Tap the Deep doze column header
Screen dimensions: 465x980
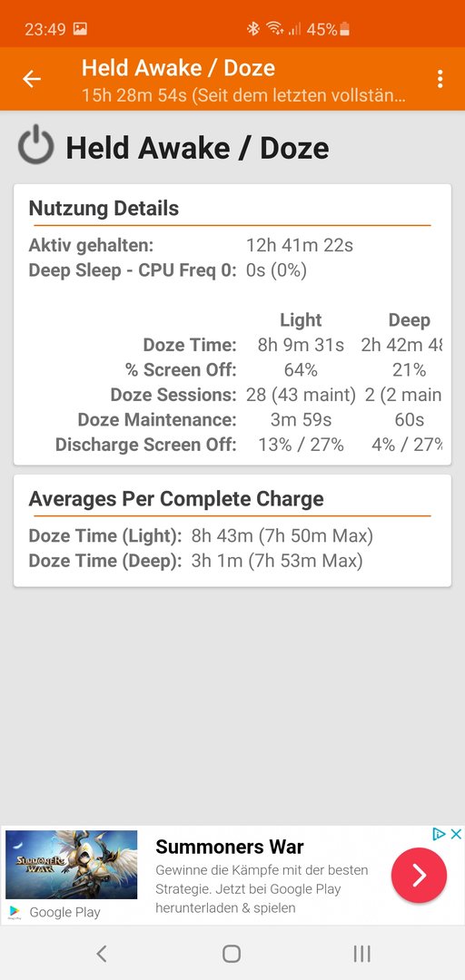point(410,320)
